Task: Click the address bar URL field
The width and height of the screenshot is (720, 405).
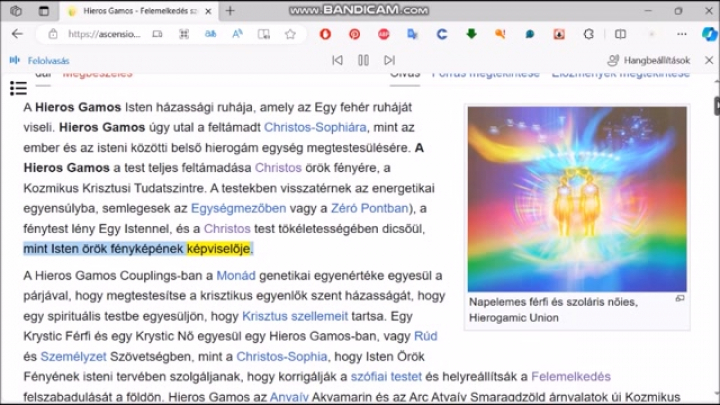Action: pyautogui.click(x=104, y=34)
